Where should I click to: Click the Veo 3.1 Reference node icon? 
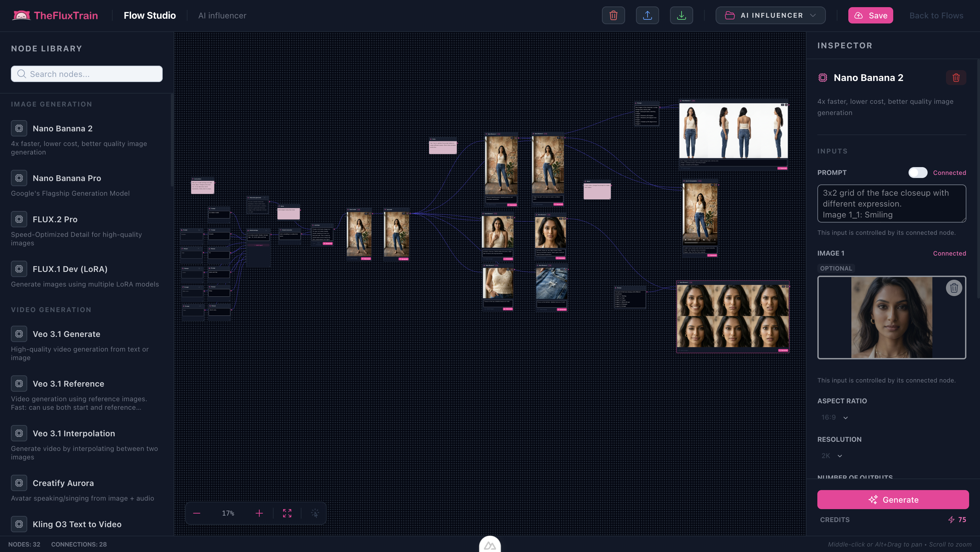pyautogui.click(x=19, y=384)
